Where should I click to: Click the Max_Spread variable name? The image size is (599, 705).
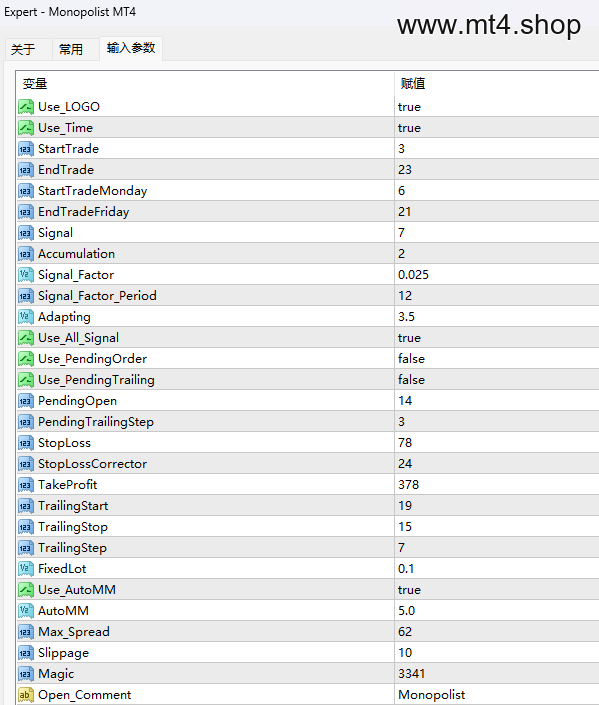point(74,632)
